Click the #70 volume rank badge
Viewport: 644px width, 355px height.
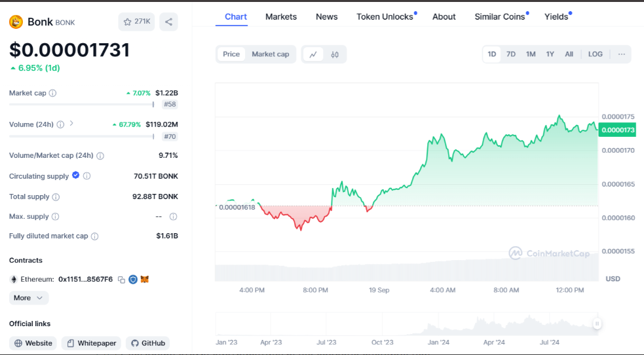point(170,136)
